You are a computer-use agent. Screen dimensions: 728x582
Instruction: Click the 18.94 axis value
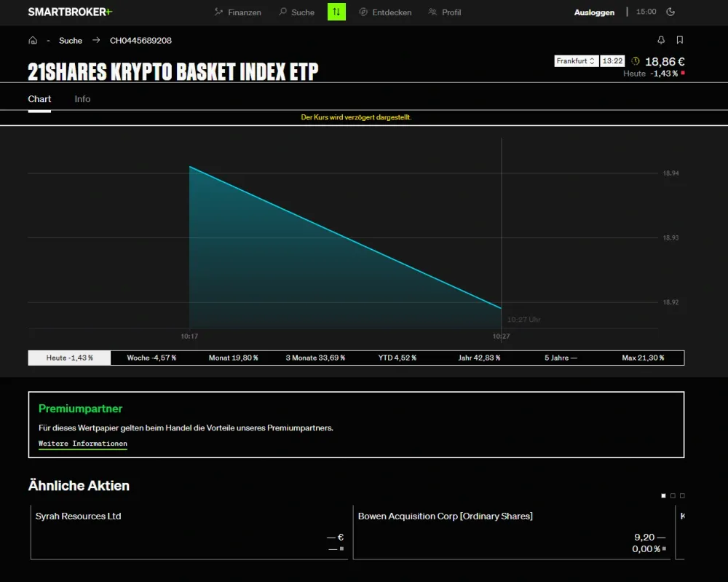[x=670, y=173]
